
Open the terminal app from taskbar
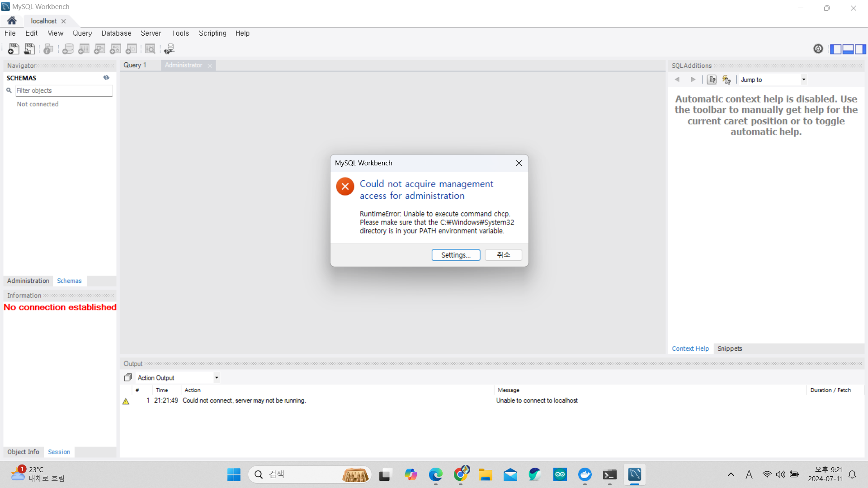click(610, 474)
